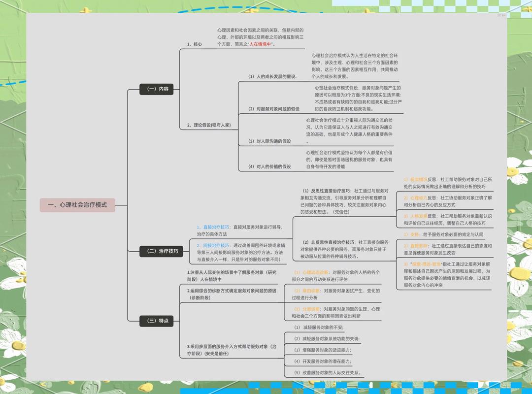Select 2.运用综合的诊断方式 node
Screen dimensions: 532x394
tap(232, 294)
